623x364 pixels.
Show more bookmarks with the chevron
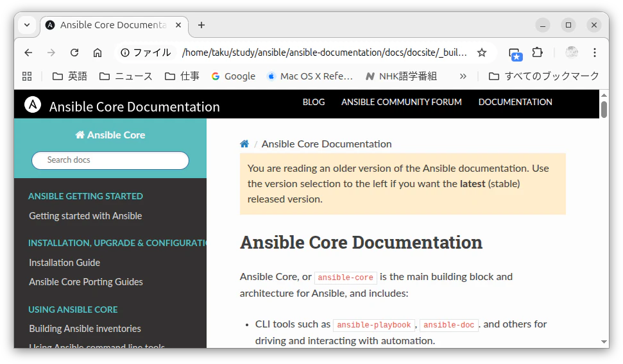[x=463, y=76]
